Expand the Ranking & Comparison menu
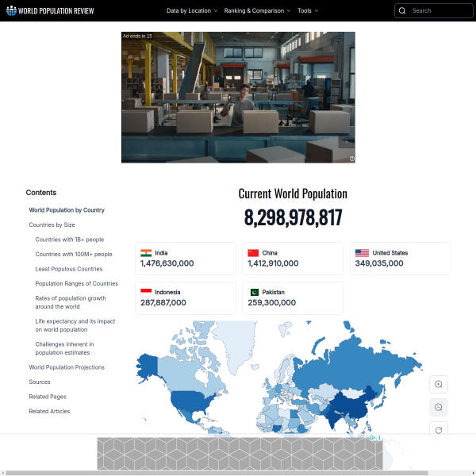Image resolution: width=476 pixels, height=476 pixels. click(x=257, y=10)
